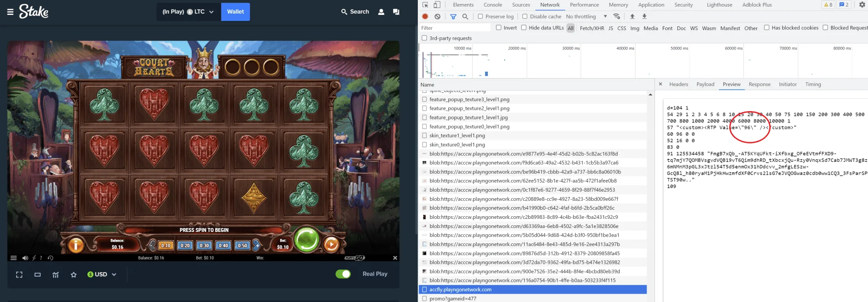
Task: Check Hide data URLs checkbox
Action: 524,28
